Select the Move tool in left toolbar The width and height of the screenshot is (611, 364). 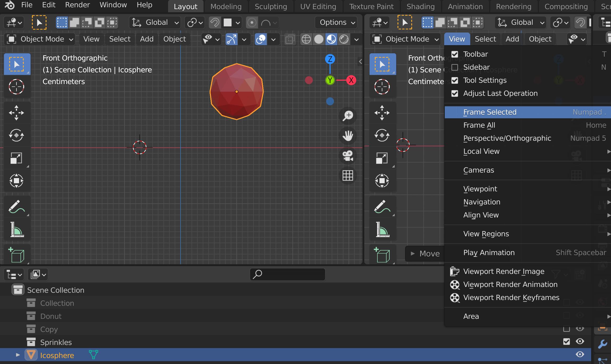pos(16,113)
